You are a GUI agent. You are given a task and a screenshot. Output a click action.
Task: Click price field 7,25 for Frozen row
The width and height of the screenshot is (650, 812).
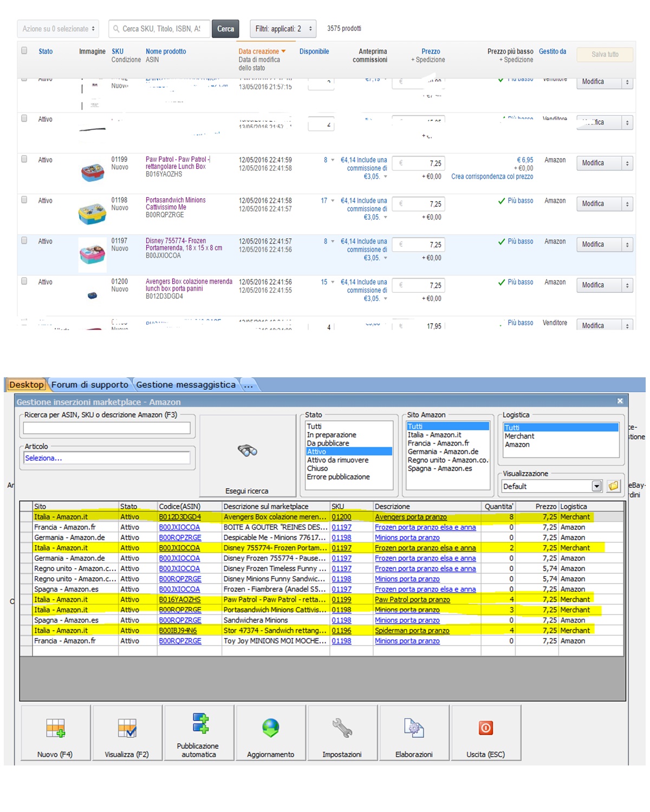pos(418,245)
